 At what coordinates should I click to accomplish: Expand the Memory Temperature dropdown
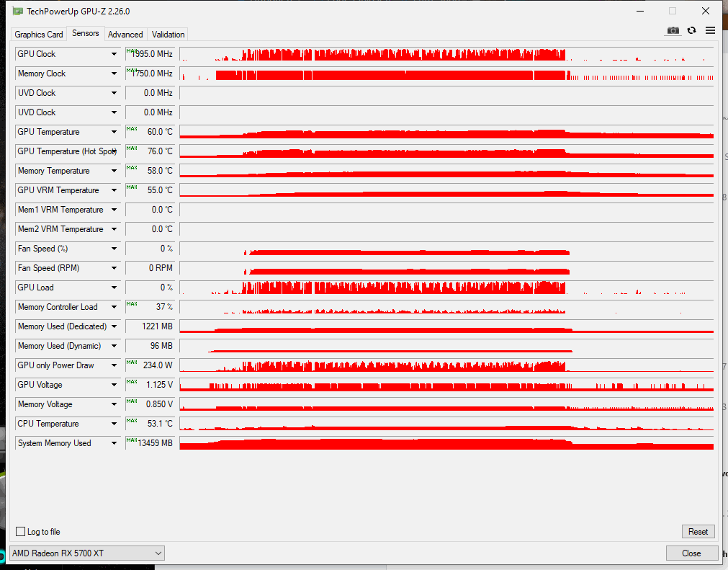[x=114, y=171]
